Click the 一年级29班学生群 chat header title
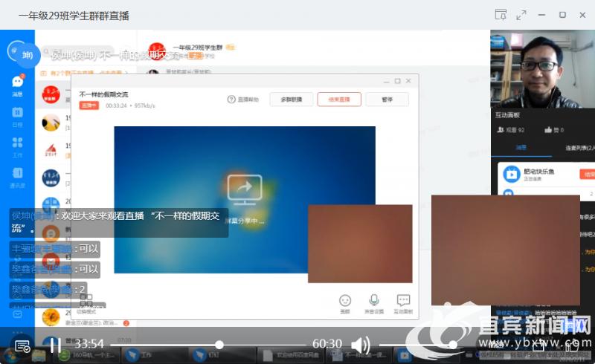Image resolution: width=595 pixels, height=364 pixels. pos(198,48)
